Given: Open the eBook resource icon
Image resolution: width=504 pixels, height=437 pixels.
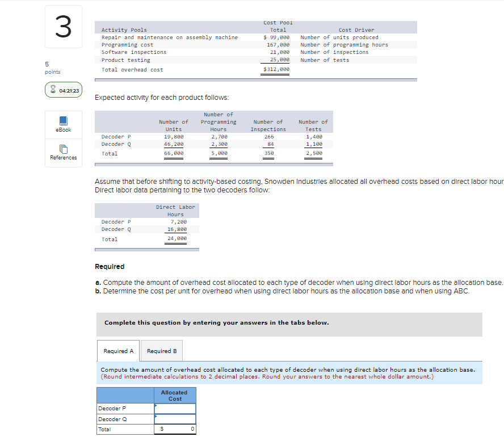Looking at the screenshot, I should pos(64,121).
